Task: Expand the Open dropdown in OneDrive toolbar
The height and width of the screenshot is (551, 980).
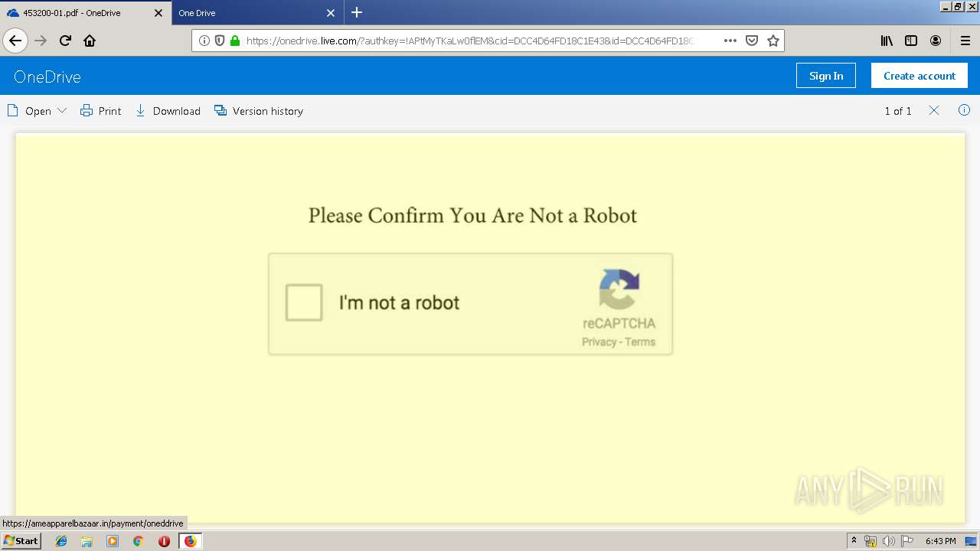Action: point(37,111)
